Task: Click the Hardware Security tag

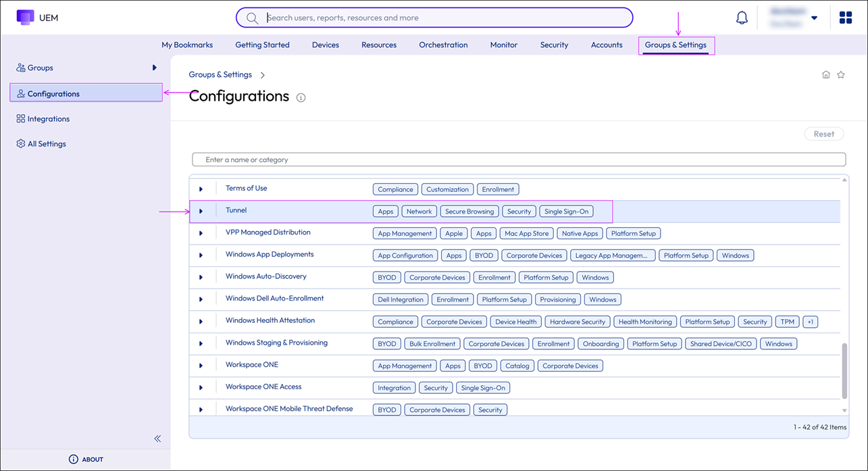Action: [x=578, y=322]
